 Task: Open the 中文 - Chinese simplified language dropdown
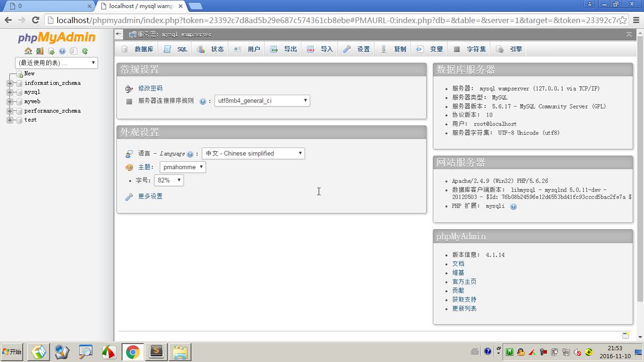(253, 153)
